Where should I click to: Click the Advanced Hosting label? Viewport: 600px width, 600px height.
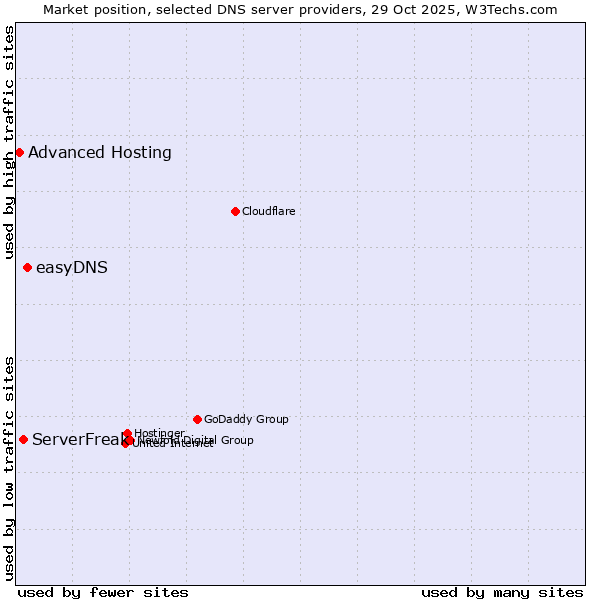pos(100,152)
